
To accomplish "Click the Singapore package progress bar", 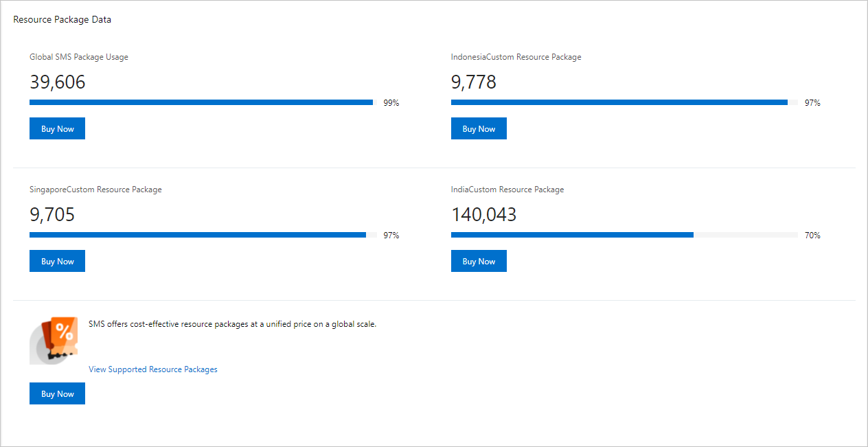I will [x=203, y=235].
